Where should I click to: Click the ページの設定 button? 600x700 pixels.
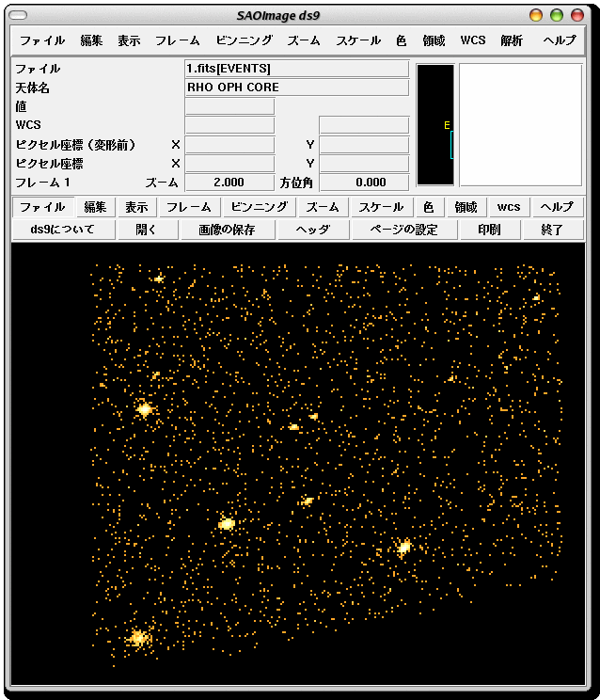click(404, 230)
